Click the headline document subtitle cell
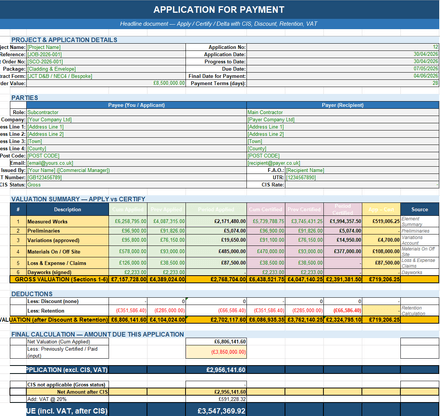440x416 pixels. click(219, 24)
